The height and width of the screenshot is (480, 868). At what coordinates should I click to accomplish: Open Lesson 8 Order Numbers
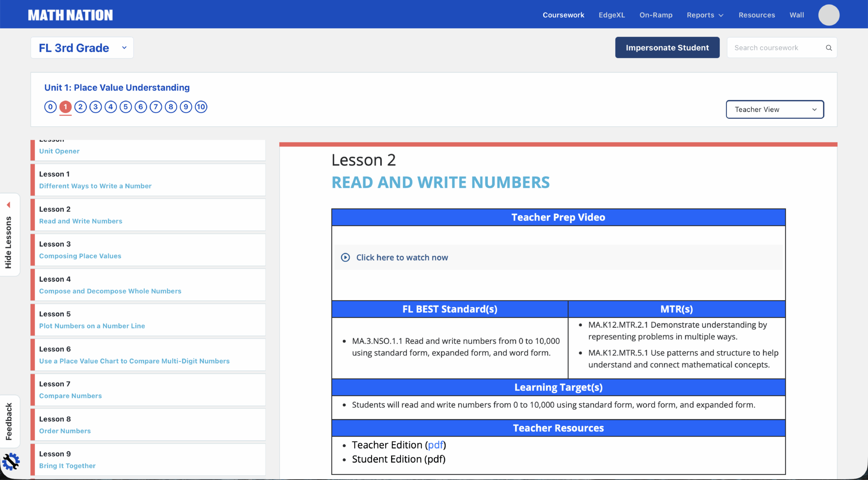coord(65,431)
